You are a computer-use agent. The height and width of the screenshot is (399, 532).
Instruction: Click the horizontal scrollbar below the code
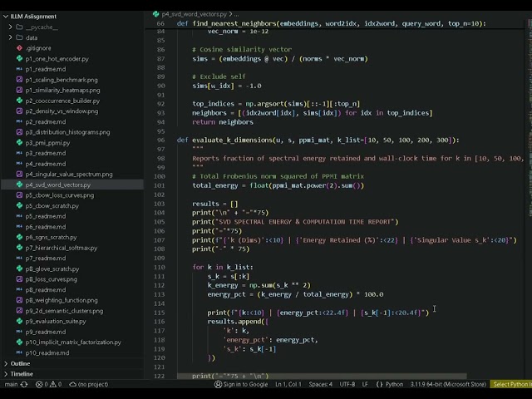click(x=322, y=376)
